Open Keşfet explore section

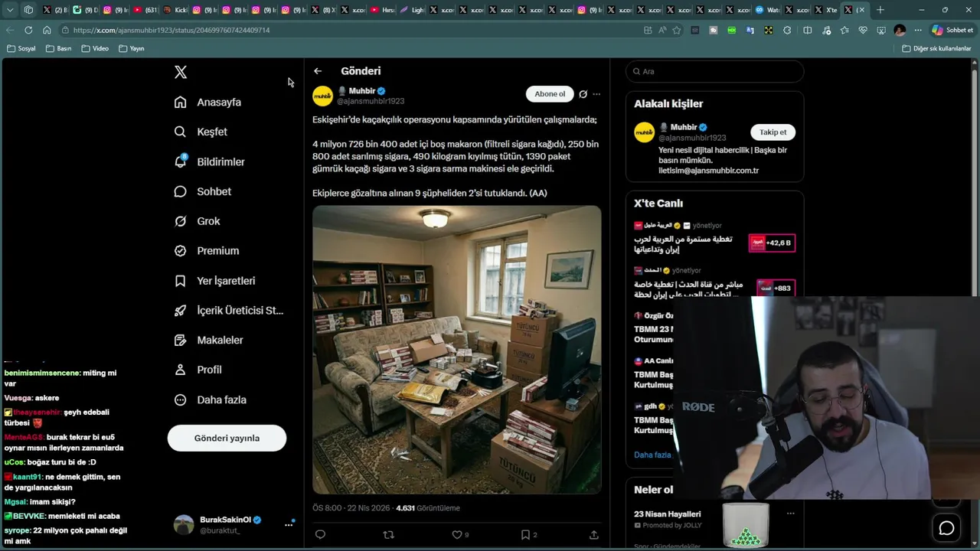[201, 132]
